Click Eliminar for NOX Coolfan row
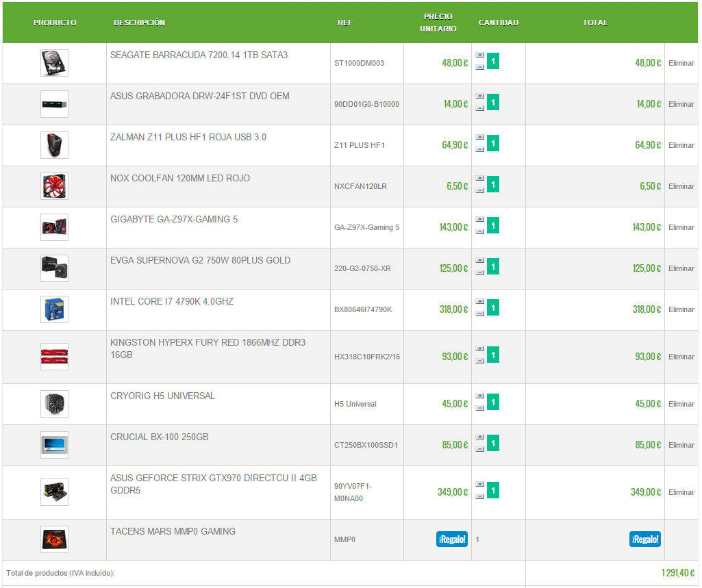Image resolution: width=702 pixels, height=588 pixels. [x=681, y=187]
